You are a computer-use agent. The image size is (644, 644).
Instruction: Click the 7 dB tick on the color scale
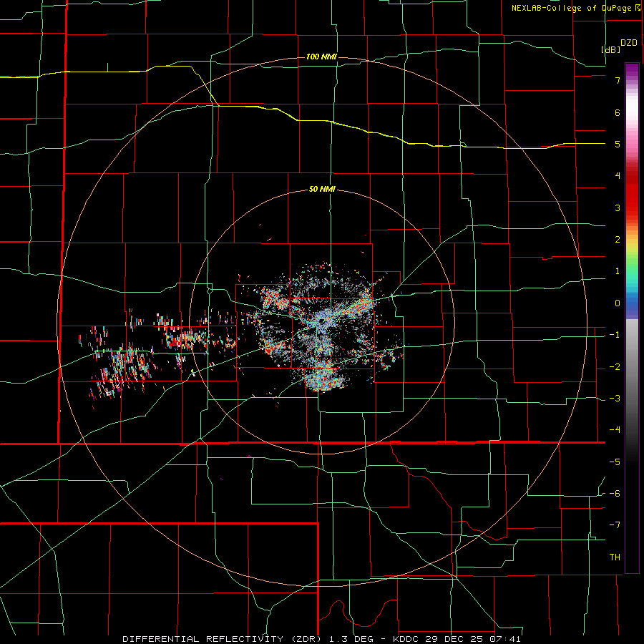coord(618,80)
